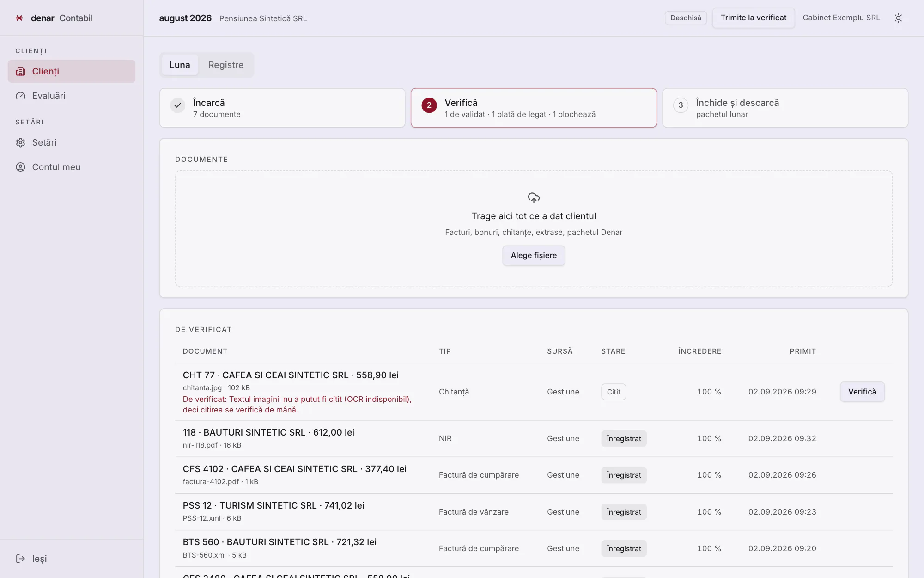Screen dimensions: 924x578
Task: Open the Evaluări sidebar item
Action: [72, 96]
